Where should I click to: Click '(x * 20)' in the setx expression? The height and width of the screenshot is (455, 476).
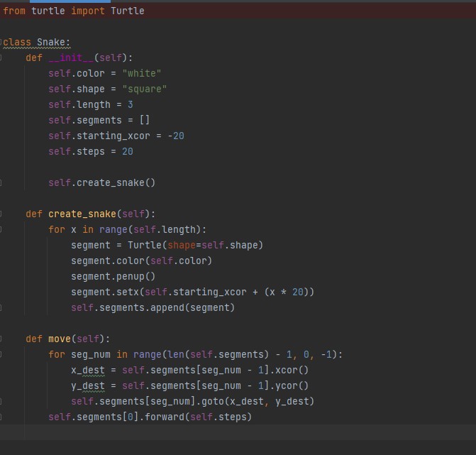point(287,292)
